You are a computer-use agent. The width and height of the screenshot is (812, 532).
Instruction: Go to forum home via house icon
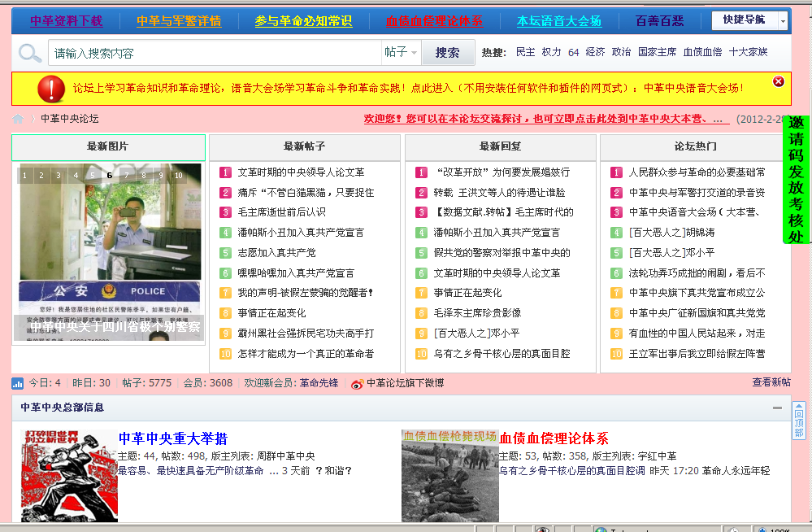tap(18, 119)
